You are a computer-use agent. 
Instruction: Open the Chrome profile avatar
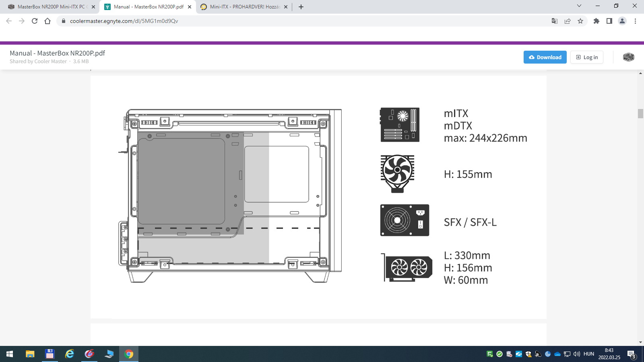click(622, 21)
